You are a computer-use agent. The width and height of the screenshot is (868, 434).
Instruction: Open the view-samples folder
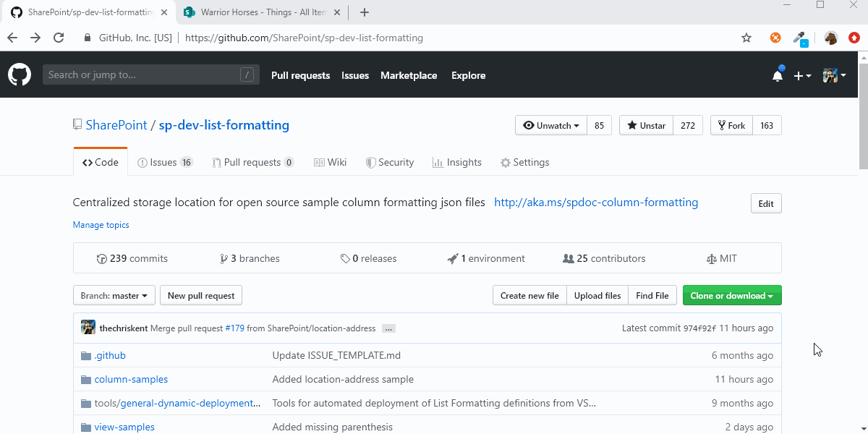(124, 427)
